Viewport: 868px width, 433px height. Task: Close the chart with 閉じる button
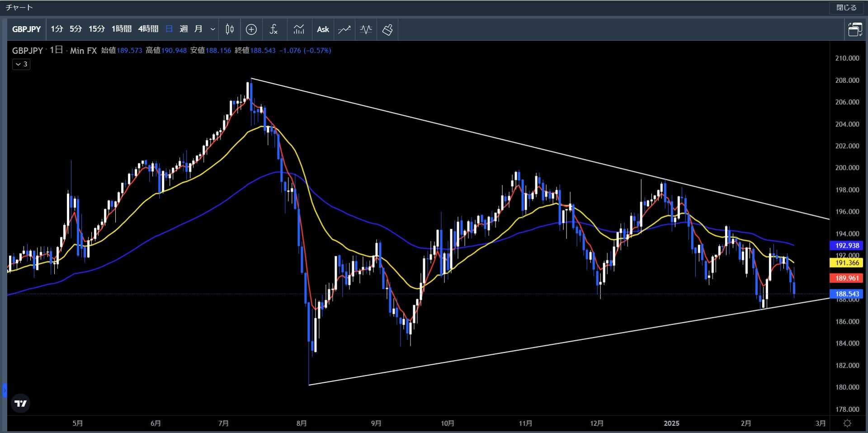(846, 8)
